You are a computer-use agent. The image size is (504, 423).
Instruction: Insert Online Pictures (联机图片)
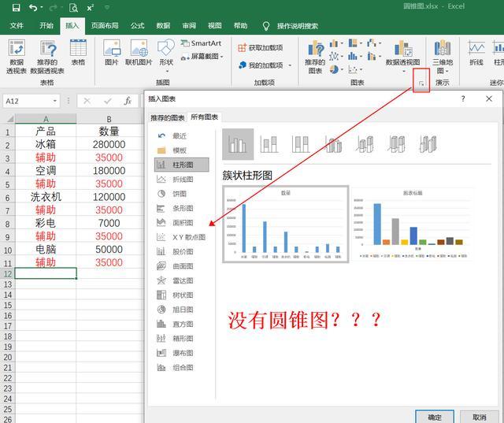(139, 53)
